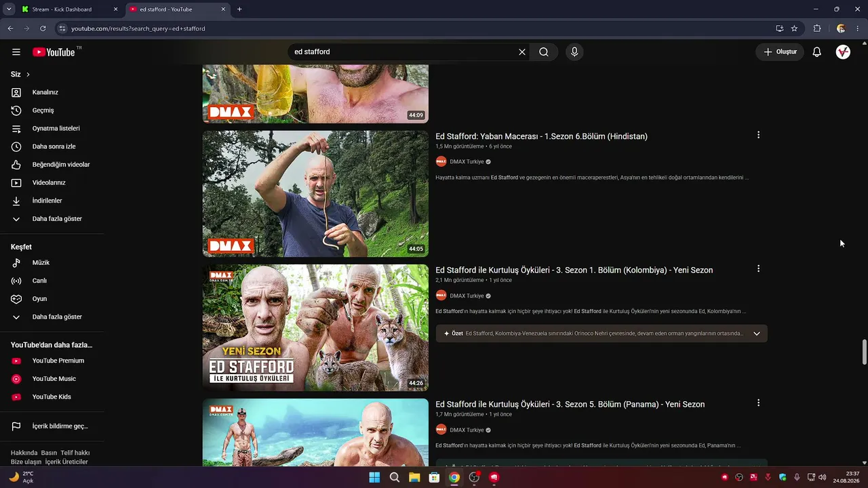
Task: Open DMAX Türkiye channel on the Panama video
Action: [467, 430]
